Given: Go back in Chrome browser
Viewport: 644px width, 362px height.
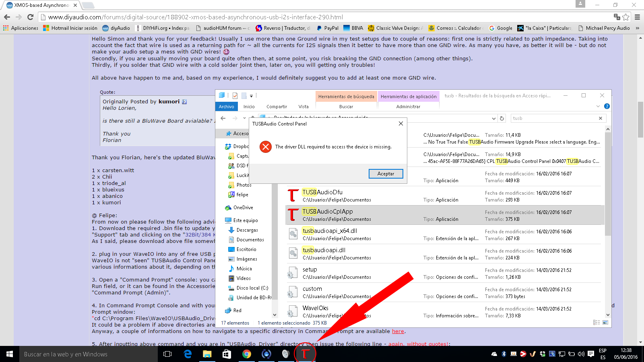Looking at the screenshot, I should pyautogui.click(x=7, y=17).
